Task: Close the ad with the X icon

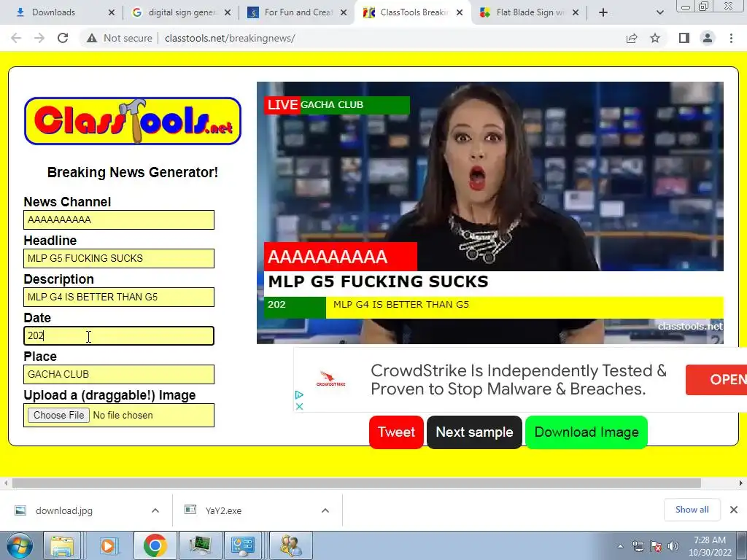Action: click(x=299, y=406)
